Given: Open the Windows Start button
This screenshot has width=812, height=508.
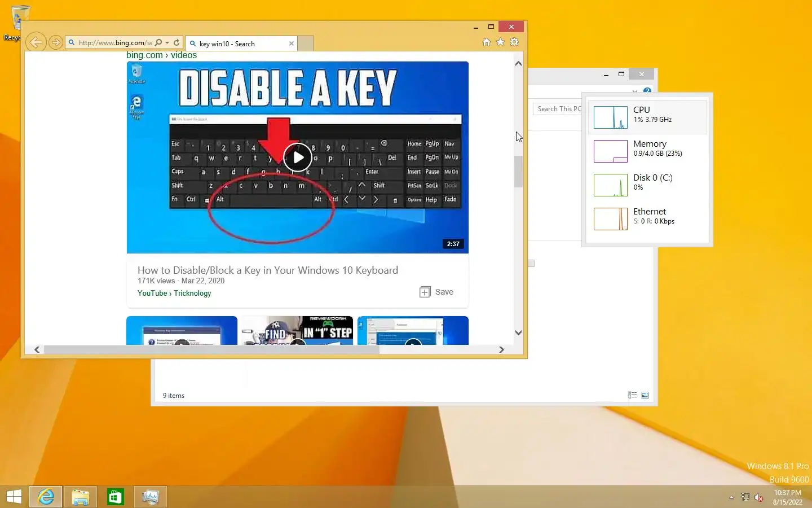Looking at the screenshot, I should (14, 497).
